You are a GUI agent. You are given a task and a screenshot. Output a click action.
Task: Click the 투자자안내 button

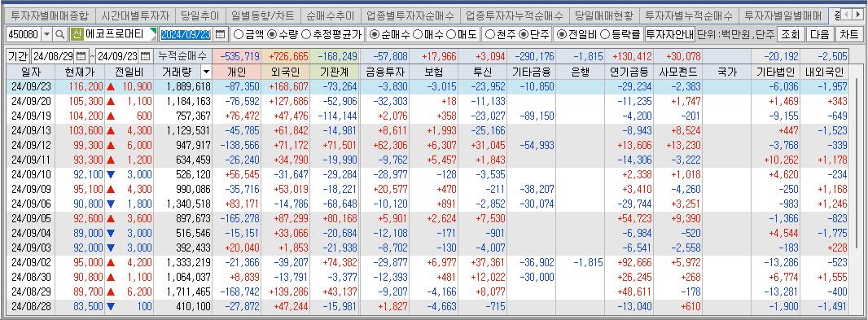point(670,34)
